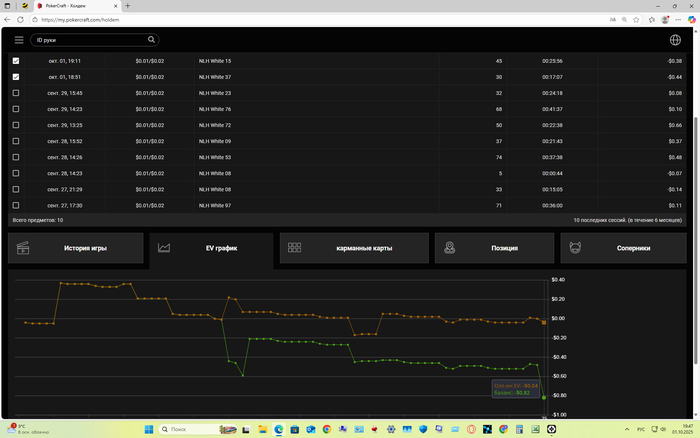
Task: Open the weather widget on taskbar
Action: pyautogui.click(x=28, y=429)
